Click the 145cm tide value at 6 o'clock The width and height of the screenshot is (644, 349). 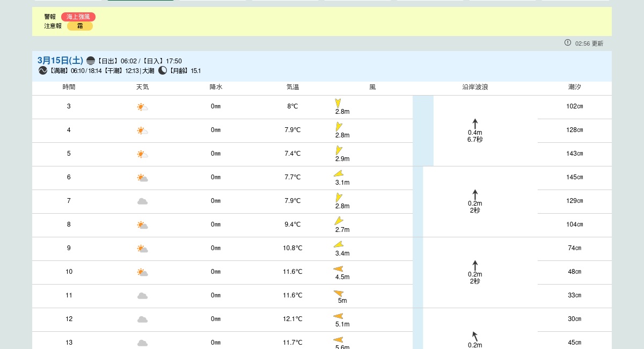574,177
